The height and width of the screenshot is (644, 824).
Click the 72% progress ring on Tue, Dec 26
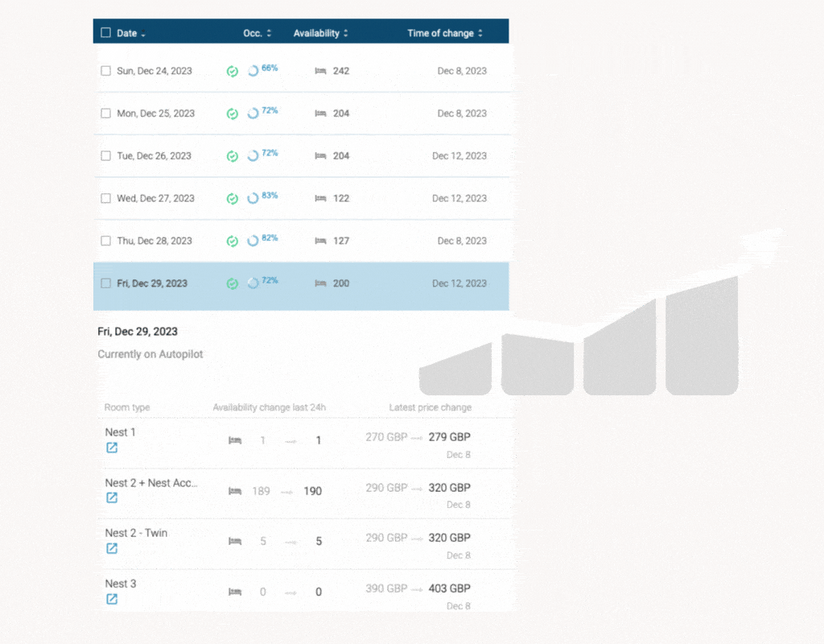pyautogui.click(x=252, y=155)
